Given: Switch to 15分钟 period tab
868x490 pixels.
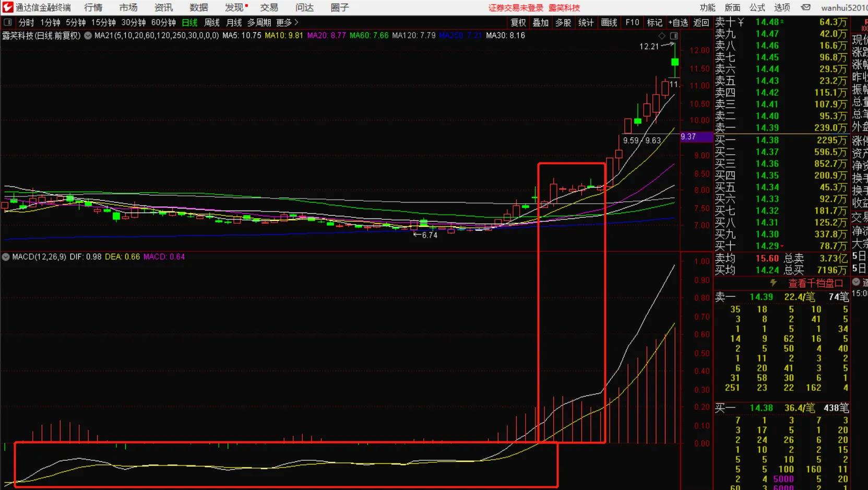Looking at the screenshot, I should tap(103, 22).
